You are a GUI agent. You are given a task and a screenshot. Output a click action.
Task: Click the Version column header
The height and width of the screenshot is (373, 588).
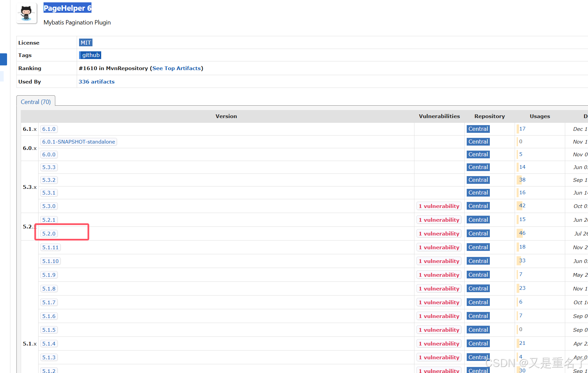[x=226, y=116]
